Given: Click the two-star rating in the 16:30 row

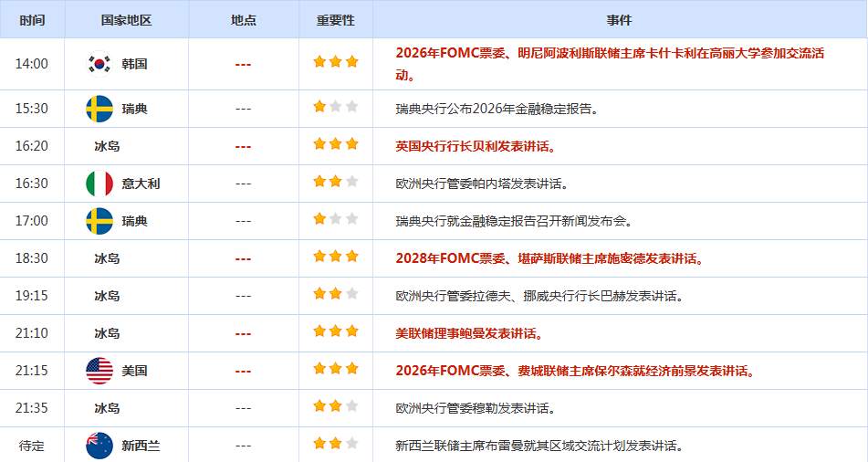Looking at the screenshot, I should tap(336, 181).
